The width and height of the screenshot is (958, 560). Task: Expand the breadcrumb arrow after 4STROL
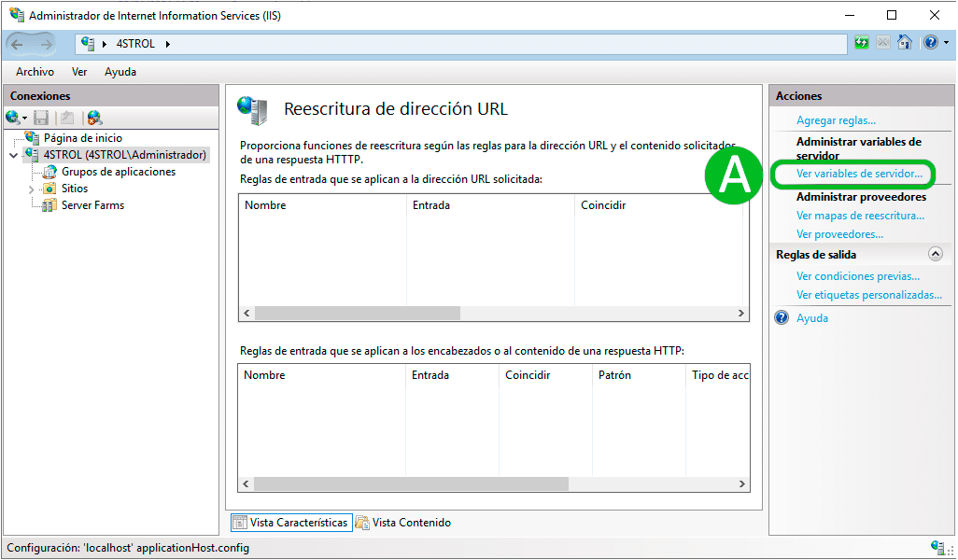[x=167, y=44]
